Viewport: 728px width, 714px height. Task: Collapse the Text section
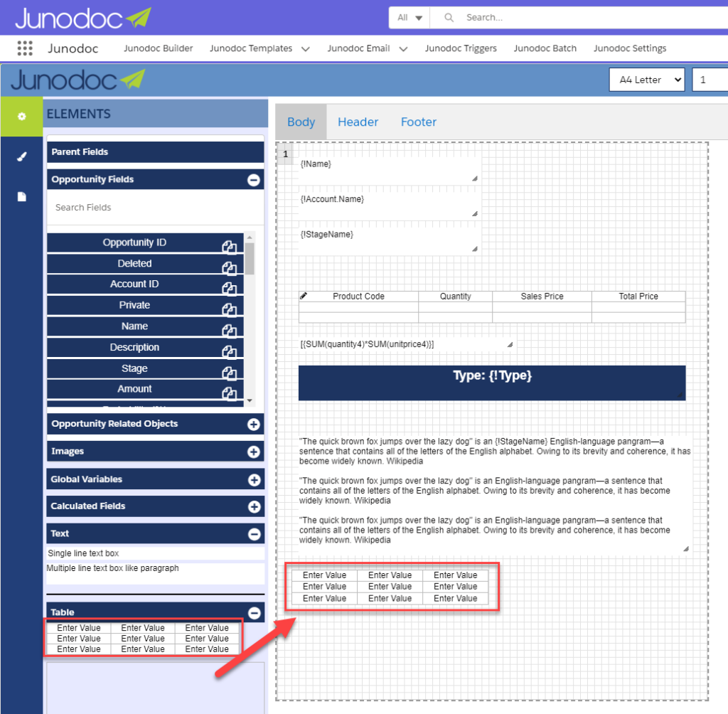tap(254, 534)
